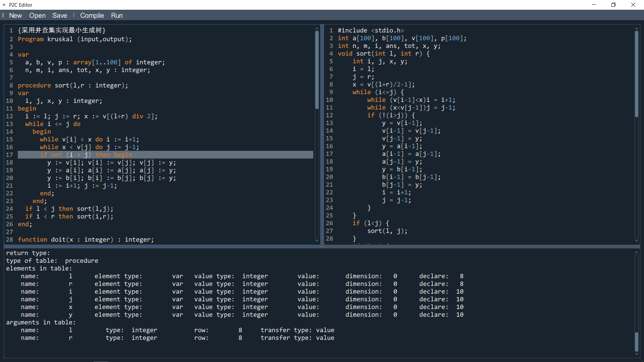This screenshot has height=362, width=644.
Task: Click the toolbar grip handle left of New
Action: tap(3, 15)
